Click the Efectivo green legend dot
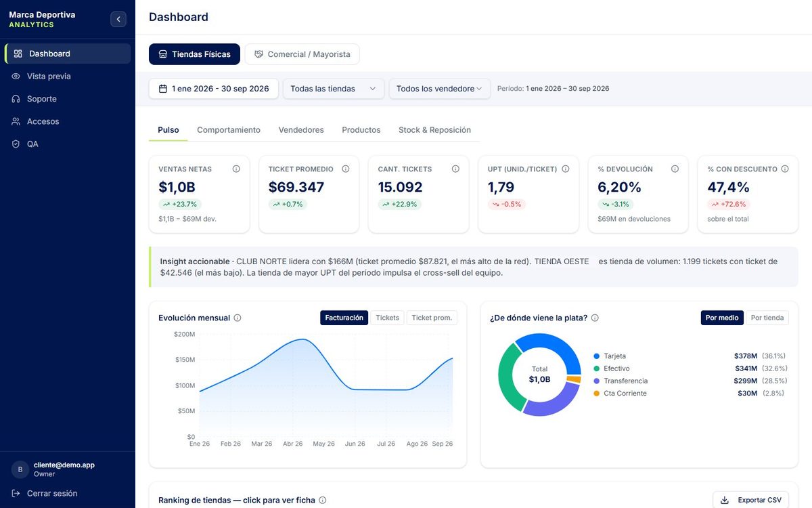 (597, 368)
